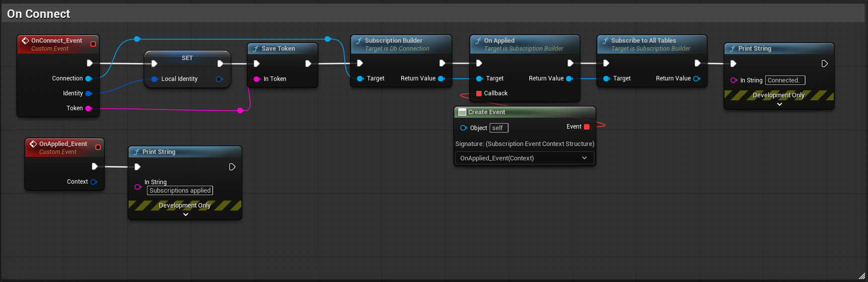Viewport: 868px width, 282px height.
Task: Click the OnConnect_Event red delegate pin
Action: 93,44
